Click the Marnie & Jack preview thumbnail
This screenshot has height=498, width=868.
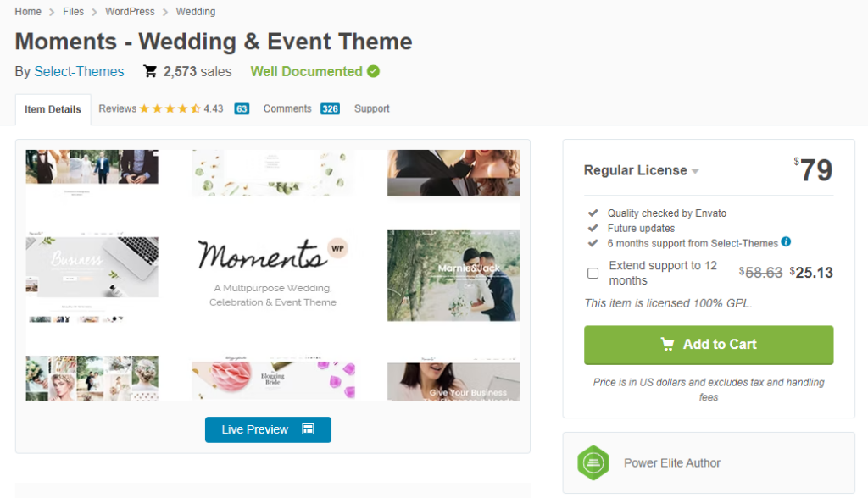(x=453, y=274)
